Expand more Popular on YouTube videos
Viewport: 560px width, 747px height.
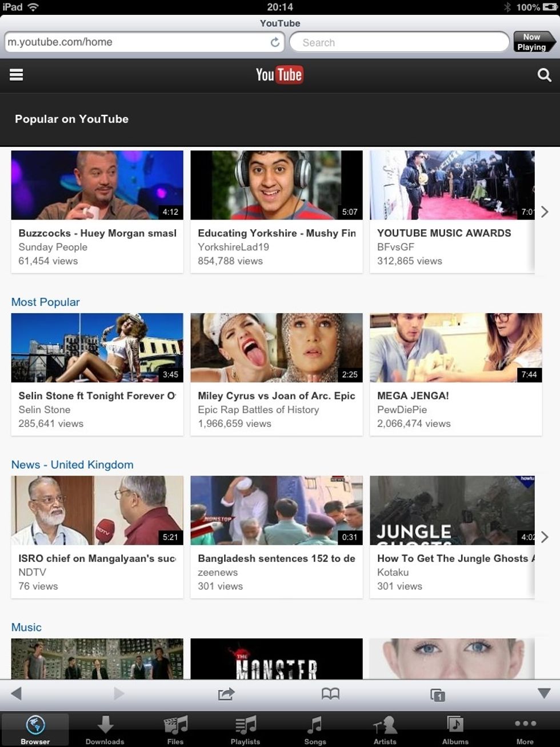[x=545, y=212]
